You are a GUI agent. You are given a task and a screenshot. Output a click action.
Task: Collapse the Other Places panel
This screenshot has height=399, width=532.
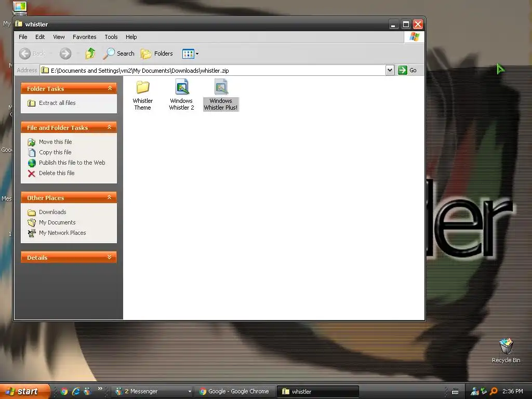click(x=110, y=197)
